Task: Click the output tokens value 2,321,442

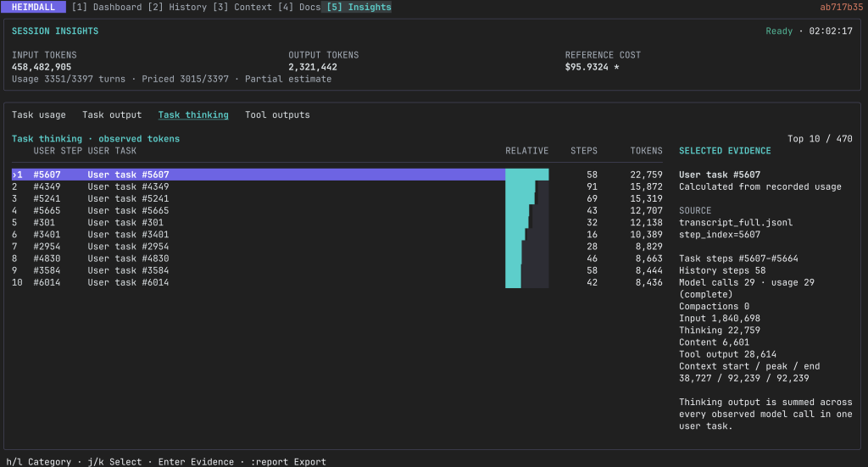Action: (x=313, y=68)
